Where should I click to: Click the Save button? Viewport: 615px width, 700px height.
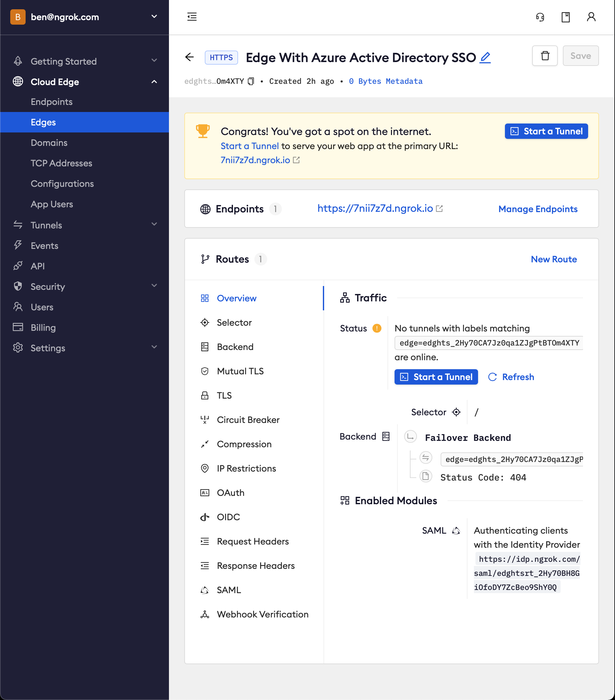pos(580,55)
